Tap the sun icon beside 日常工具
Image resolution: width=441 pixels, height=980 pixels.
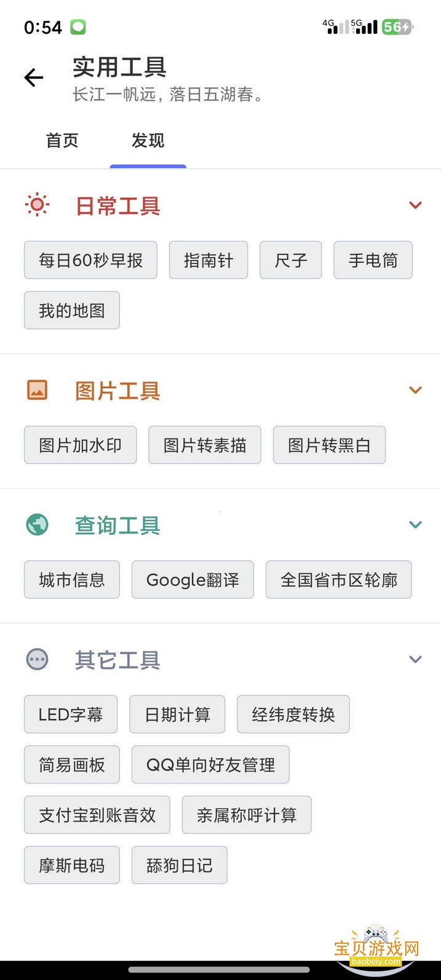click(x=37, y=205)
